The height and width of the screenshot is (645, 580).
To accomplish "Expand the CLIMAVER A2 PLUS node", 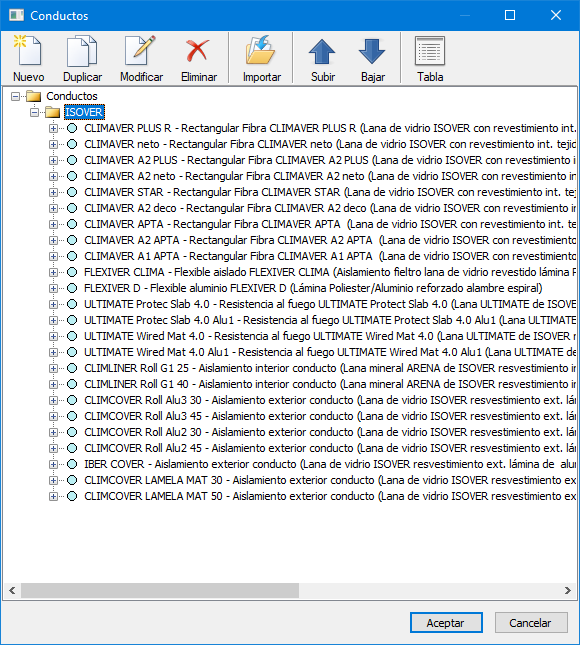I will pyautogui.click(x=53, y=160).
